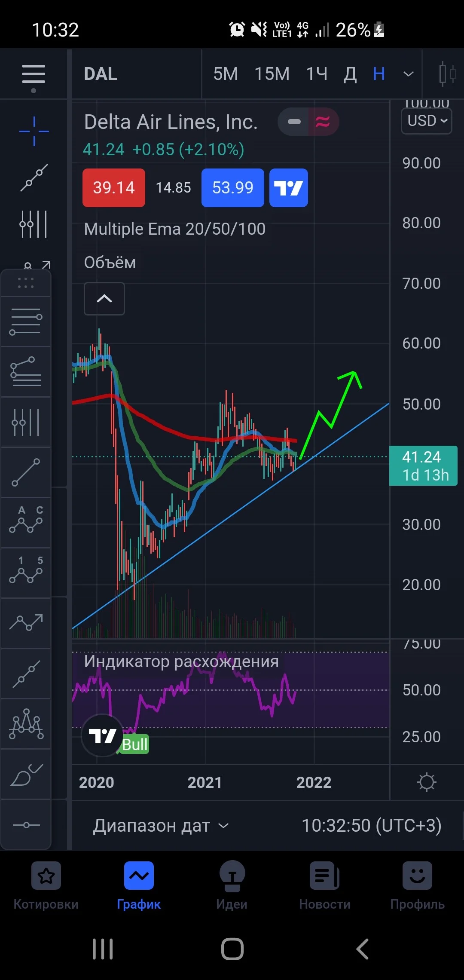464x980 pixels.
Task: Tap Android home button
Action: [x=232, y=949]
